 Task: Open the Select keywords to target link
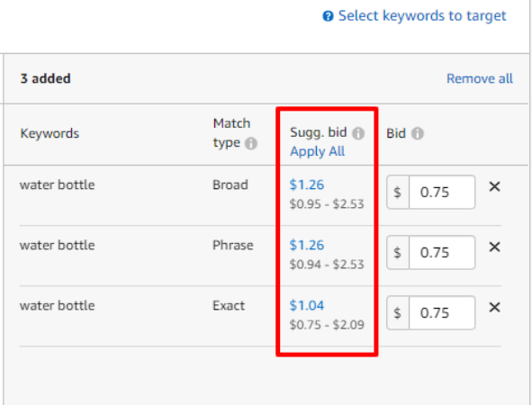422,16
